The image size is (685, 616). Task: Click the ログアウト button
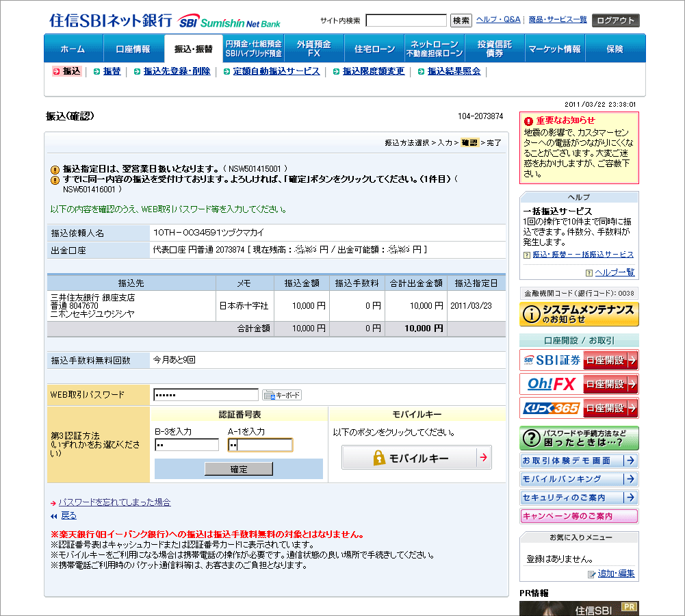pyautogui.click(x=615, y=20)
